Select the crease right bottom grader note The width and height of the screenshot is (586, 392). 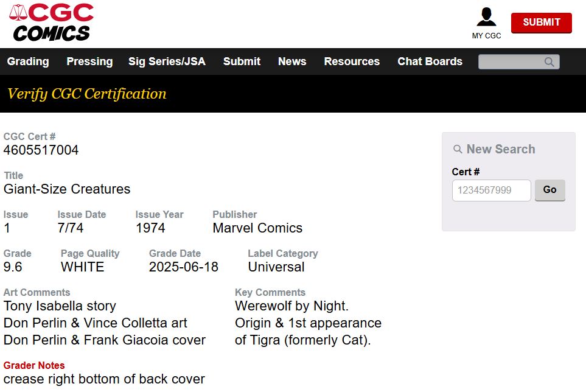104,379
